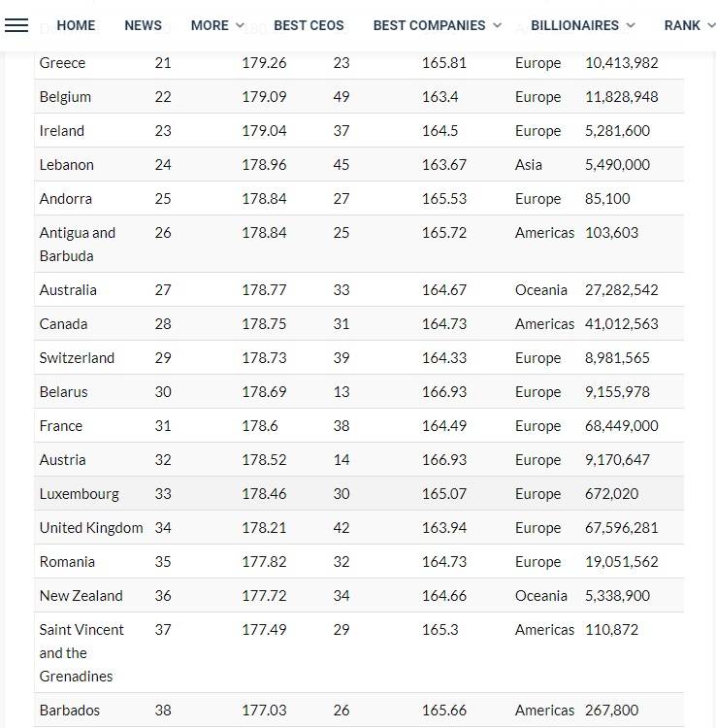Click the Ireland country cell
Screen dimensions: 716x728
click(x=61, y=131)
